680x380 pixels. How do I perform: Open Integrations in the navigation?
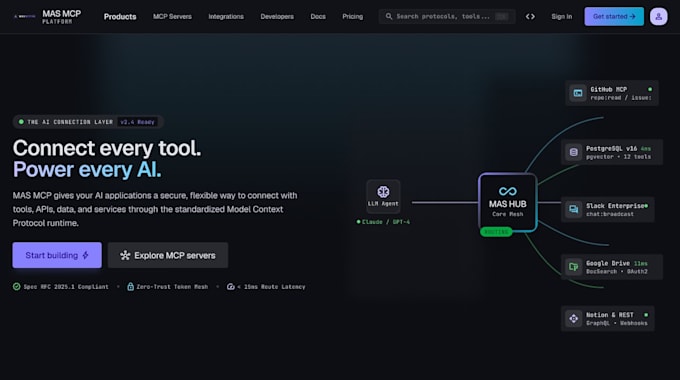(x=226, y=16)
